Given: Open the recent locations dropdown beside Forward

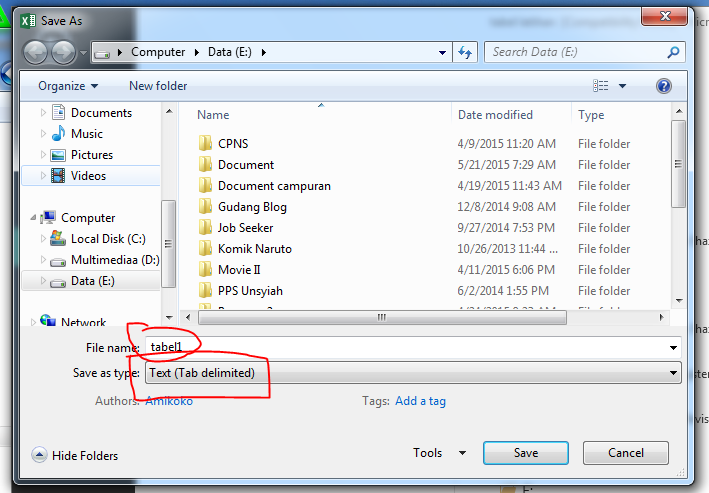Looking at the screenshot, I should tap(83, 52).
